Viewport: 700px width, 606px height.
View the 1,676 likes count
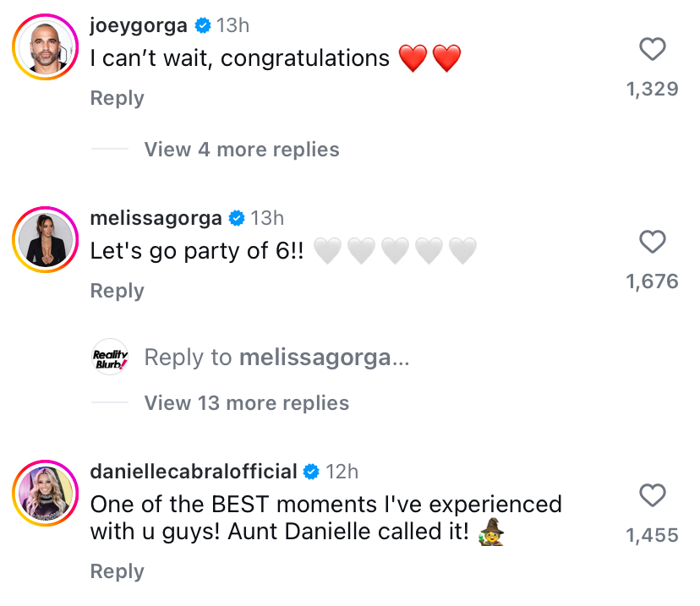click(652, 281)
